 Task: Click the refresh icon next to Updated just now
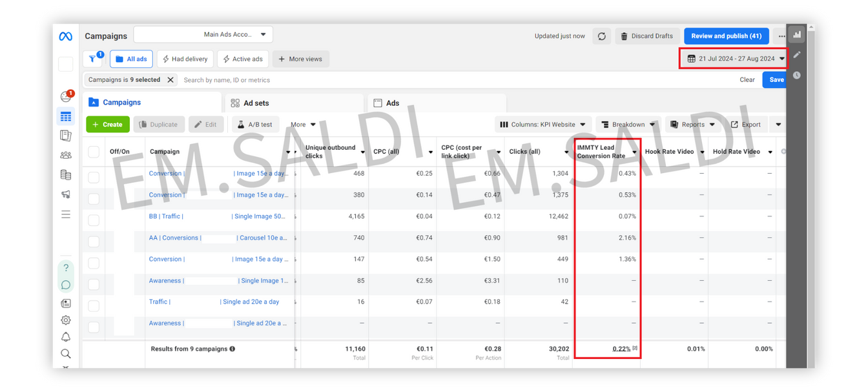(x=601, y=36)
